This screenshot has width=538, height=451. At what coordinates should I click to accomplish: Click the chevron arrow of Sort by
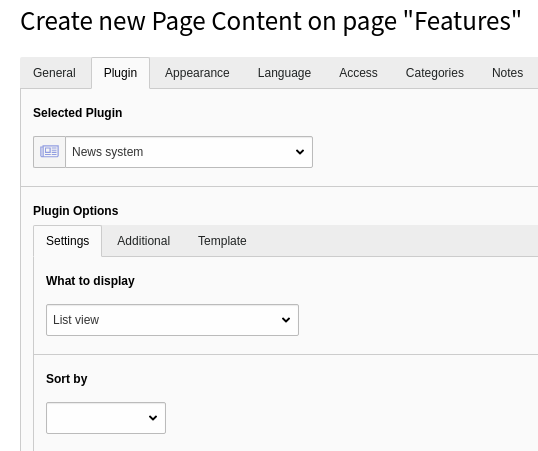pos(153,418)
